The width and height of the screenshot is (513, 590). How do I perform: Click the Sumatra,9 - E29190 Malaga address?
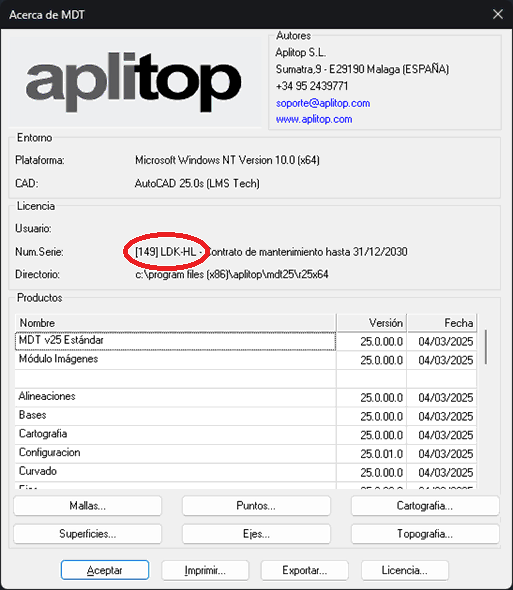point(362,69)
